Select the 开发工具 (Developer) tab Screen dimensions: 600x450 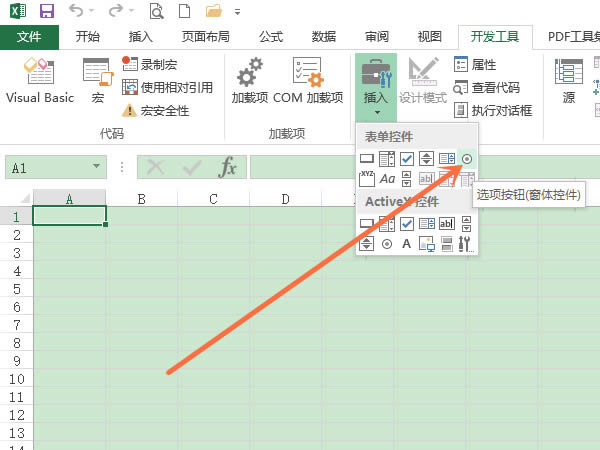495,37
